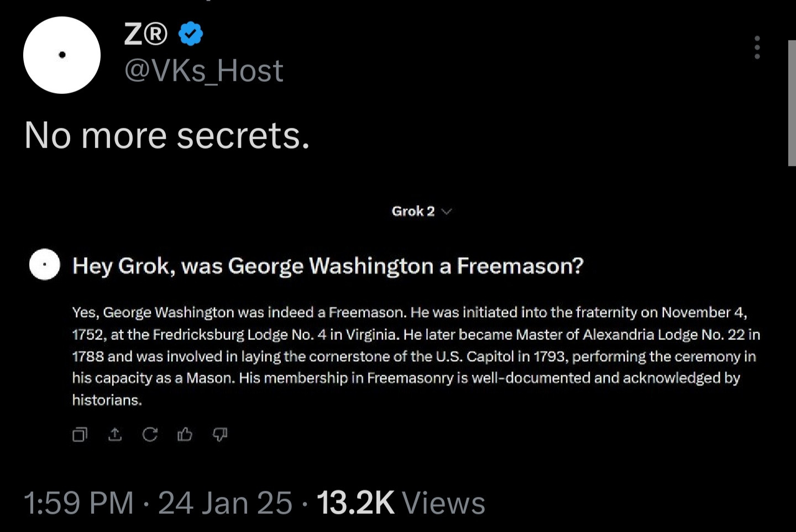
Task: Click the 24 Jan 25 date
Action: pos(225,503)
